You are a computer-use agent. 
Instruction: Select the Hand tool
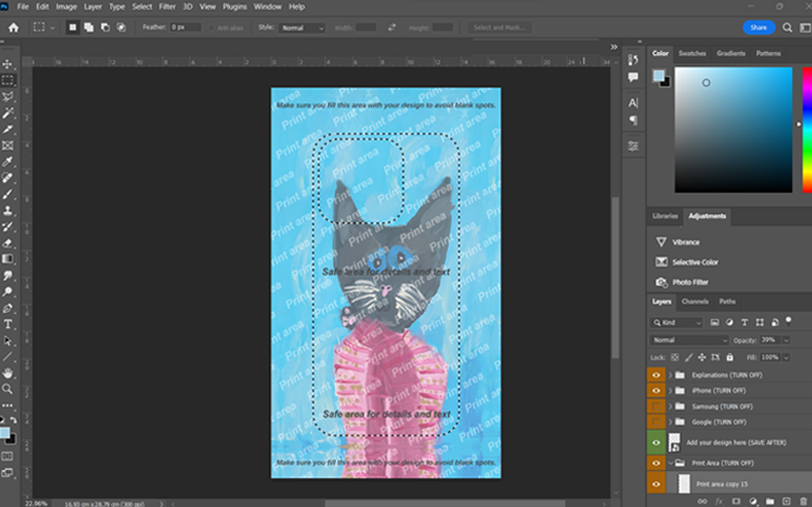pos(8,373)
